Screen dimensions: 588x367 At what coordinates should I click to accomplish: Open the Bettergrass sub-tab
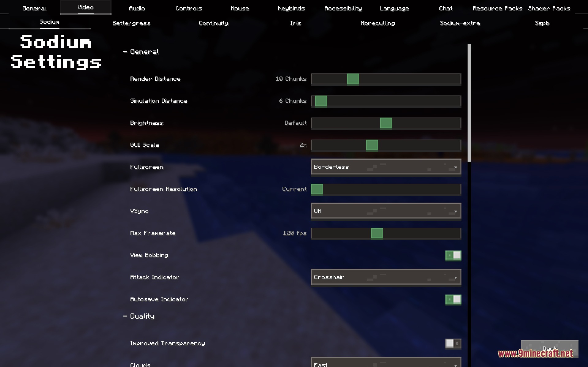131,23
